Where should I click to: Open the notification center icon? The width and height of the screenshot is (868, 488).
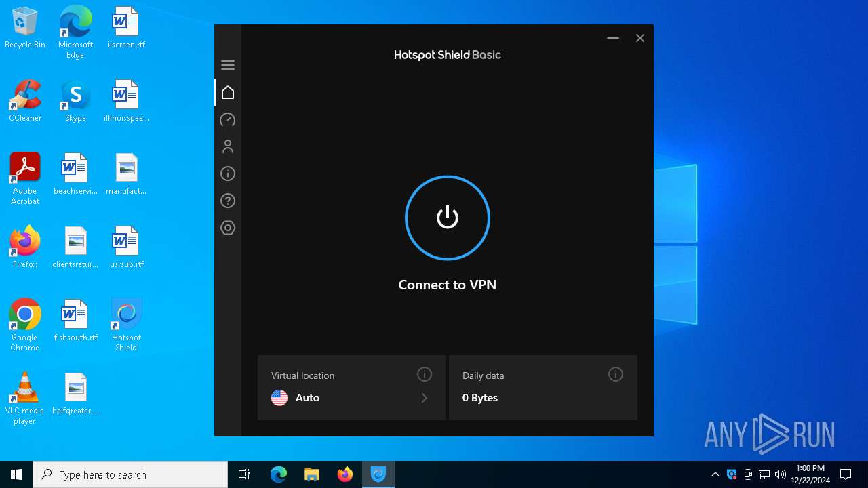coord(846,474)
